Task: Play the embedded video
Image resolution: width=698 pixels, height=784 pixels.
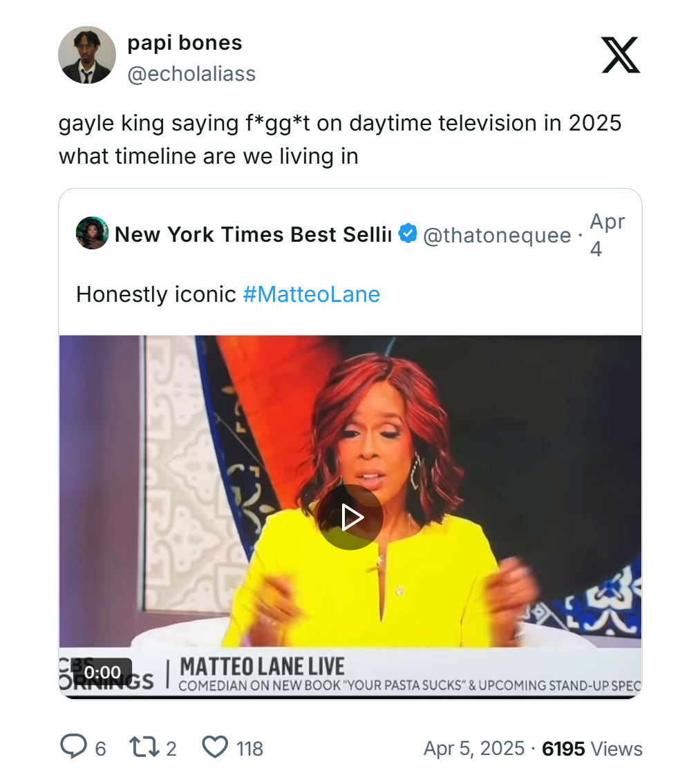Action: pos(350,517)
